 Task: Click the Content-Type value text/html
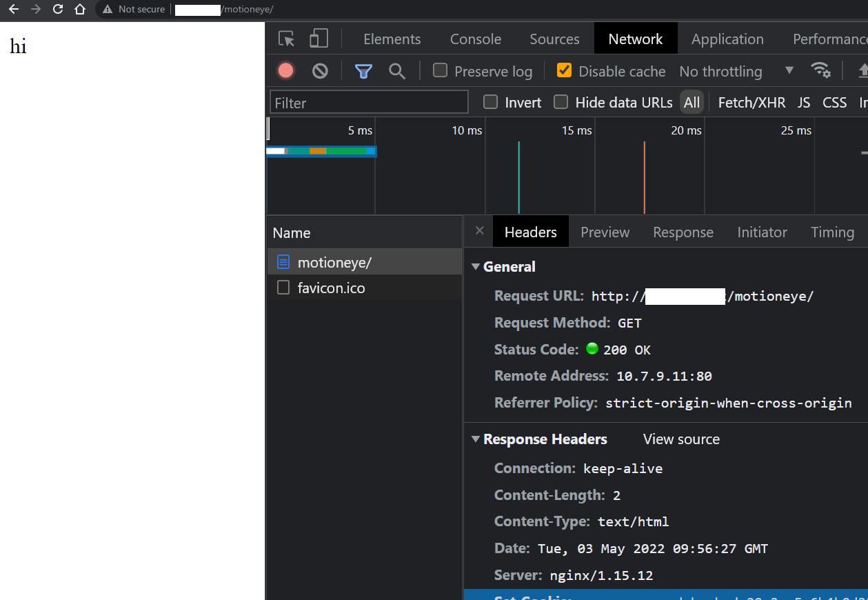(633, 521)
